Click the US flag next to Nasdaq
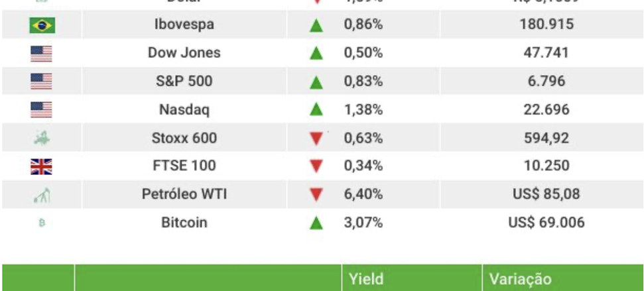The image size is (644, 291). pyautogui.click(x=41, y=109)
